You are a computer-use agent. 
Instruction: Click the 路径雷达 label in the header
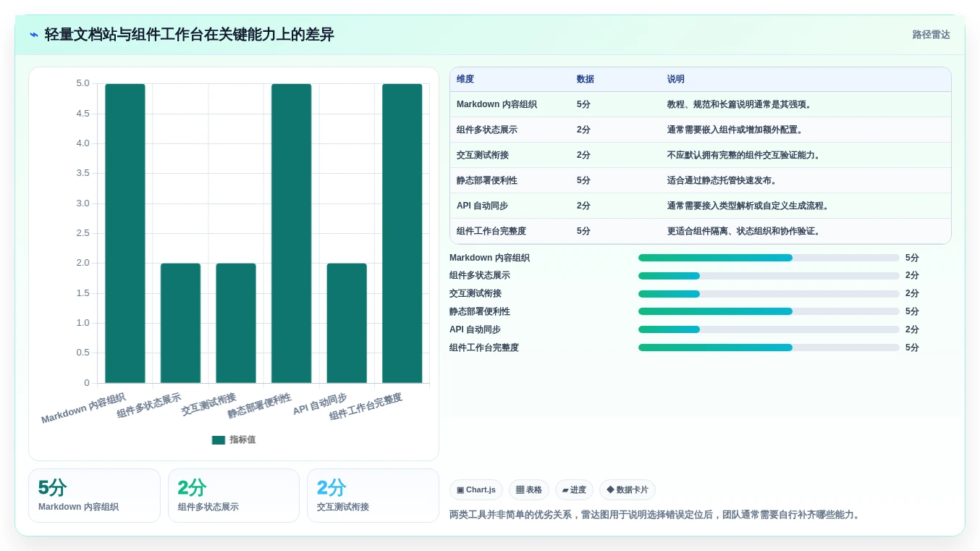click(x=931, y=35)
